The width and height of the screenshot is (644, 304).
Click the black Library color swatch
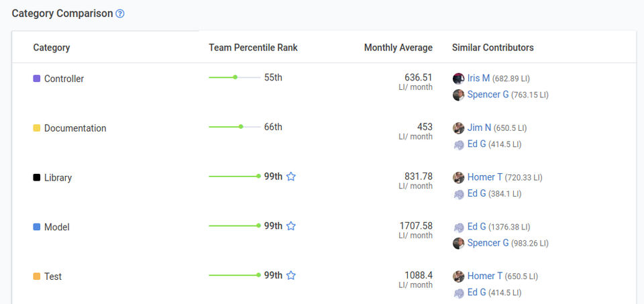[x=37, y=178]
